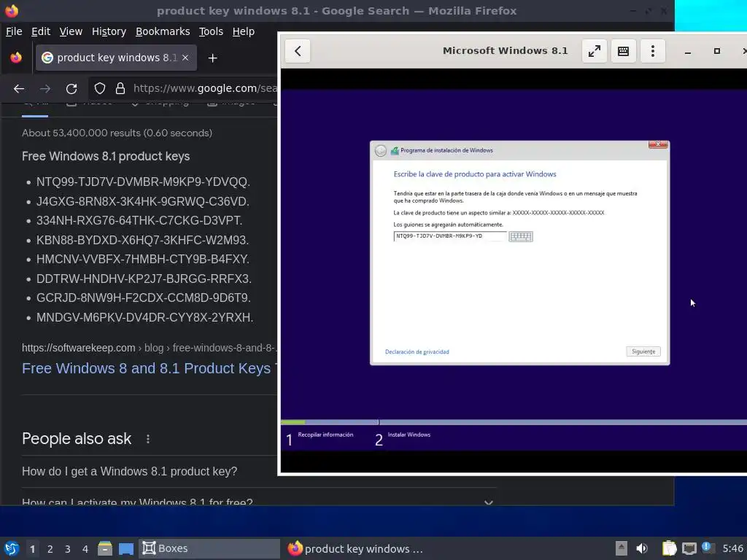
Task: Click the key HMCNV-VVBFX-7HMBH-CTY9B-B4FXY
Action: (143, 259)
